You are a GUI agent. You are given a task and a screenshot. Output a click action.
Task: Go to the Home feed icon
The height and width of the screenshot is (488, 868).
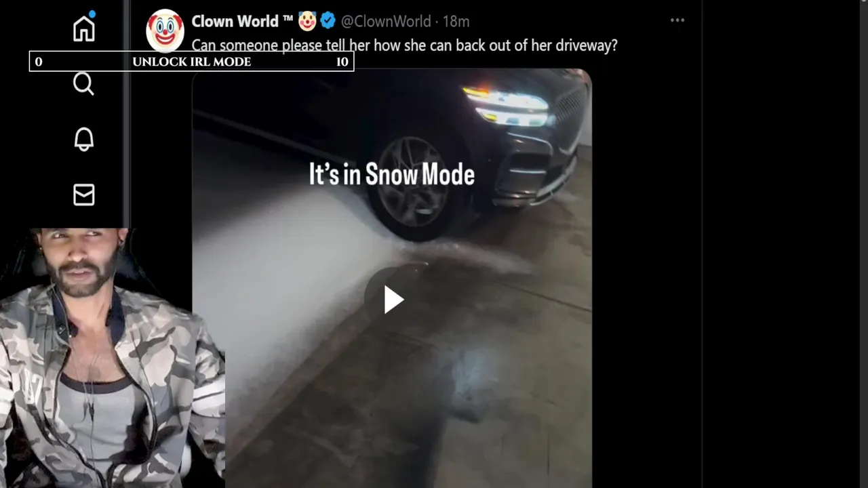pyautogui.click(x=84, y=28)
